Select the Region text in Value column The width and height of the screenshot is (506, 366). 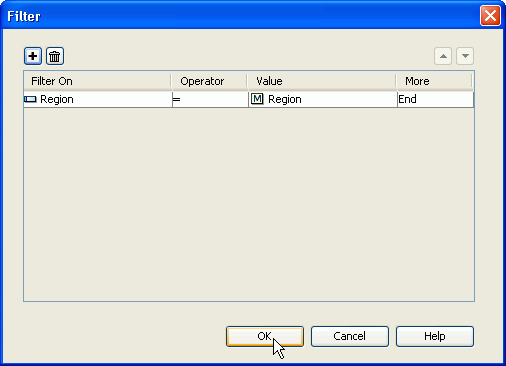coord(285,99)
